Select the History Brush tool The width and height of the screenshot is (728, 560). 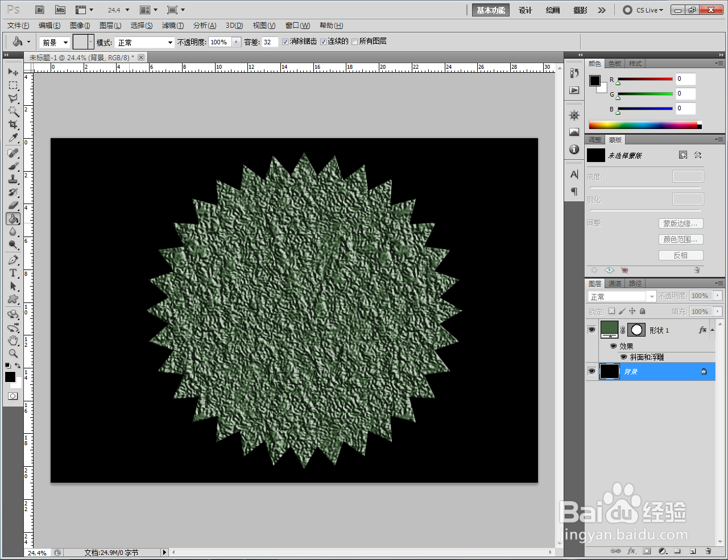[13, 192]
